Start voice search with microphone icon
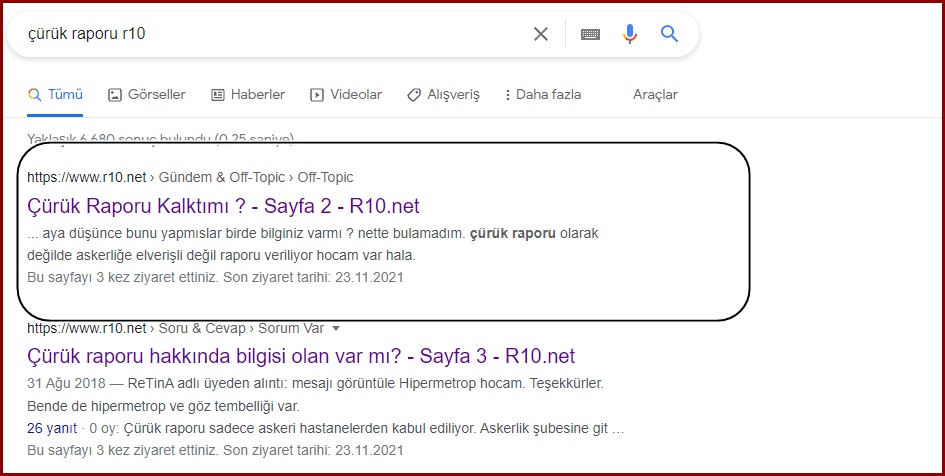The image size is (945, 476). (629, 34)
